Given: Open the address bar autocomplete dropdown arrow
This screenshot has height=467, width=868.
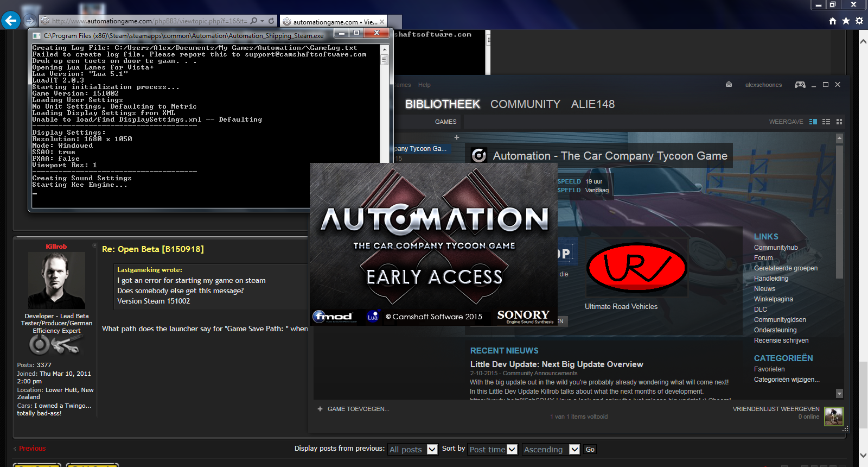Looking at the screenshot, I should pyautogui.click(x=263, y=21).
